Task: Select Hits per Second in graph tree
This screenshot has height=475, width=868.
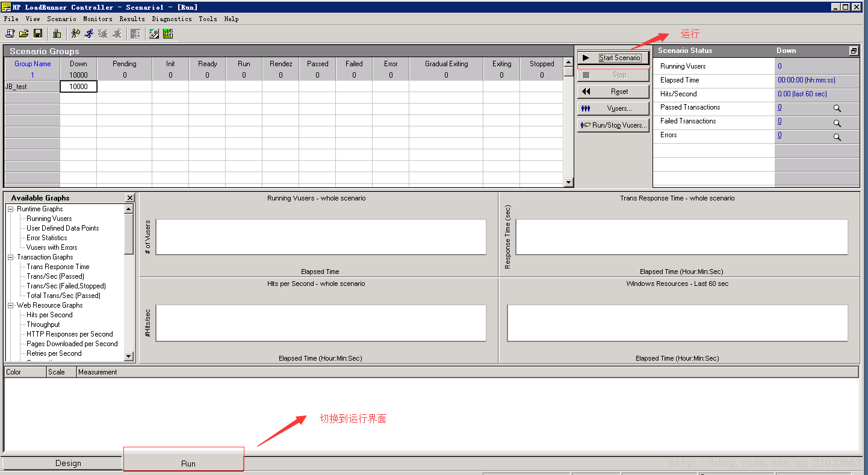Action: 49,315
